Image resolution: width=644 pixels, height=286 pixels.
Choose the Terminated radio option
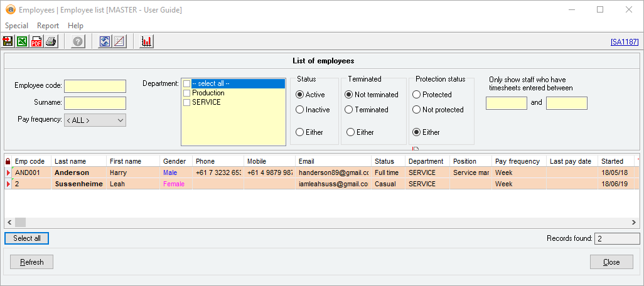(x=349, y=110)
